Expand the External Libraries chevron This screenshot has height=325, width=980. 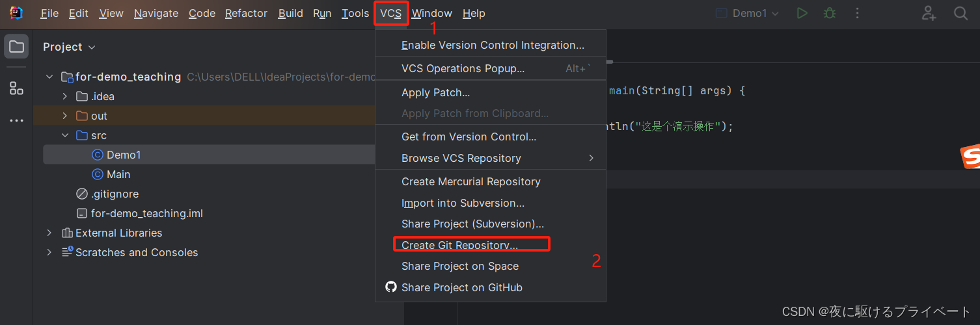pyautogui.click(x=49, y=233)
